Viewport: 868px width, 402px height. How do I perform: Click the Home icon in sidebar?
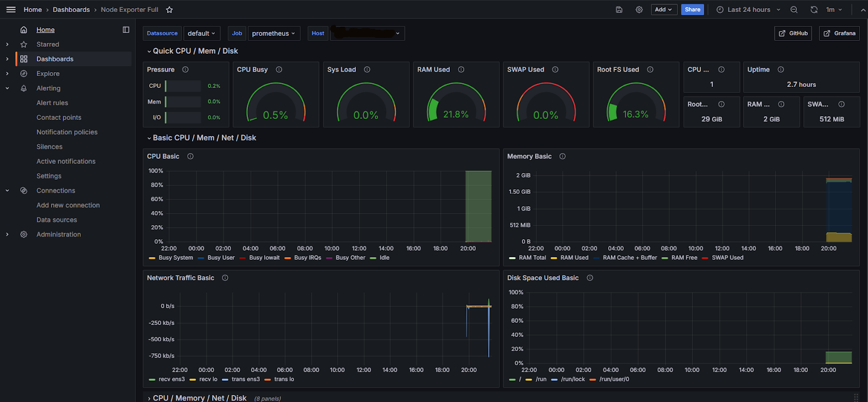click(x=24, y=30)
